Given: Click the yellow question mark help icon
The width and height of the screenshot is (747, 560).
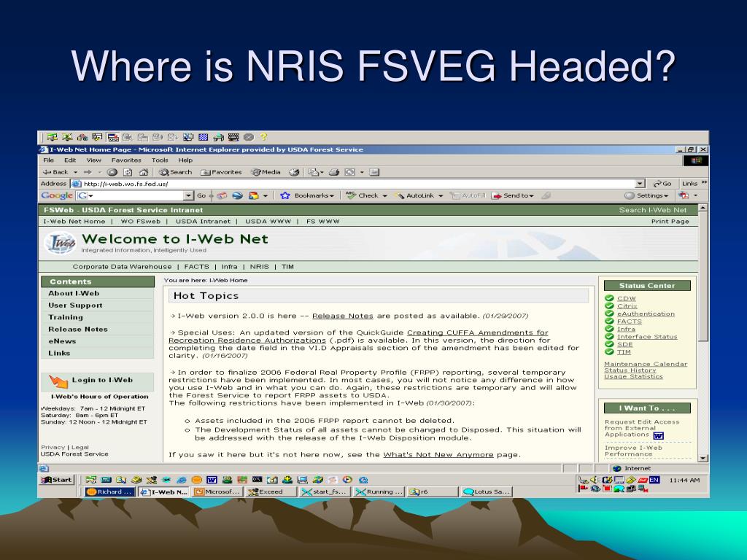Looking at the screenshot, I should (263, 137).
